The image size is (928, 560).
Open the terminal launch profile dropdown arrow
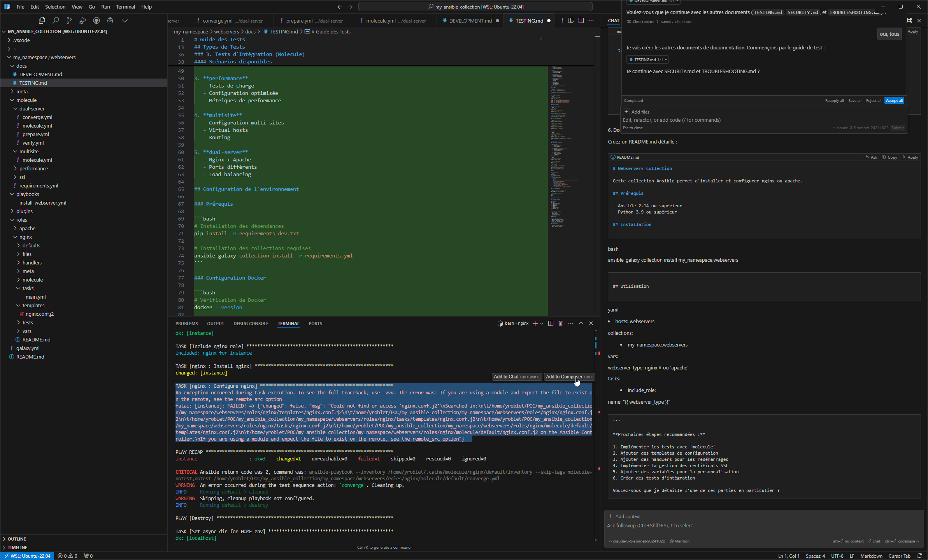(x=542, y=323)
